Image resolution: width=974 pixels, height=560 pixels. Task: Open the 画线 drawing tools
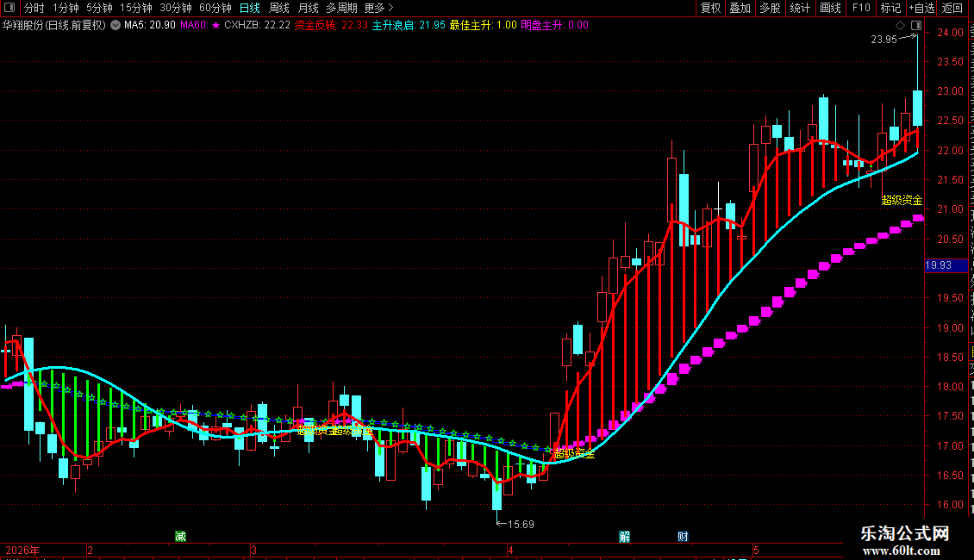pos(831,8)
